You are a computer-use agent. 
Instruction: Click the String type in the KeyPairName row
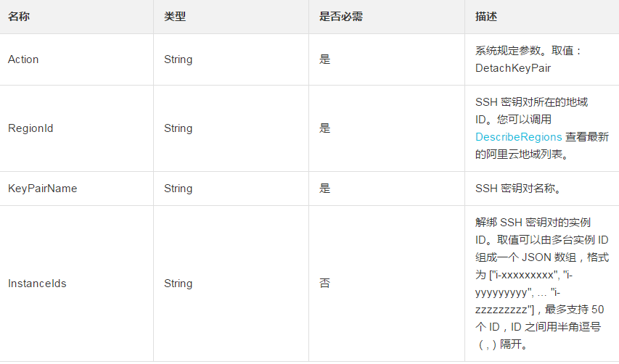coord(178,189)
